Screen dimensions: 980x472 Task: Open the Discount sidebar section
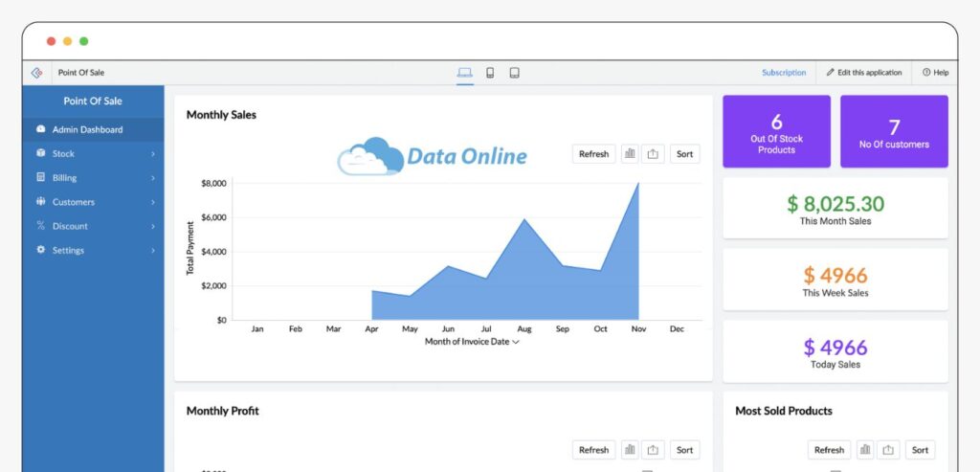(x=93, y=226)
